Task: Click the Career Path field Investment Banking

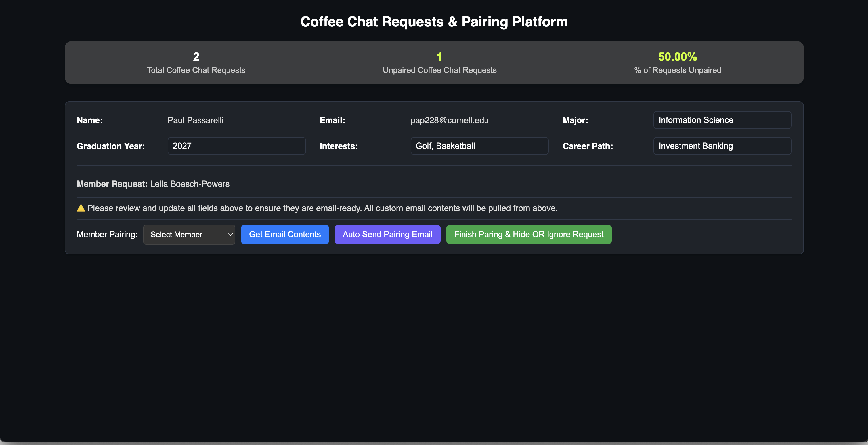Action: pyautogui.click(x=722, y=146)
